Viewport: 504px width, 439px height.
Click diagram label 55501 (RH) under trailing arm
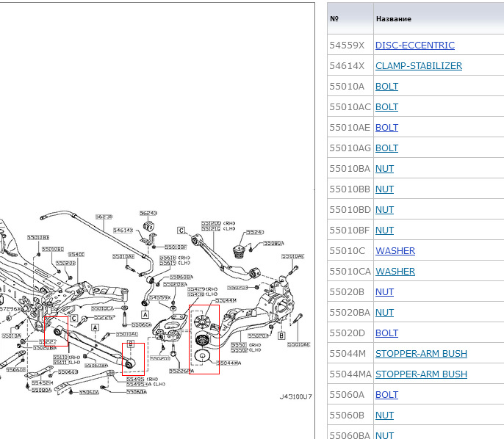point(246,345)
